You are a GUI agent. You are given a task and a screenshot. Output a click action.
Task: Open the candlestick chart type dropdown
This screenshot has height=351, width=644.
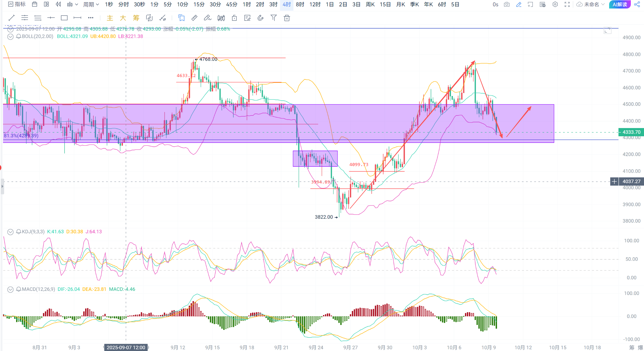tap(72, 4)
